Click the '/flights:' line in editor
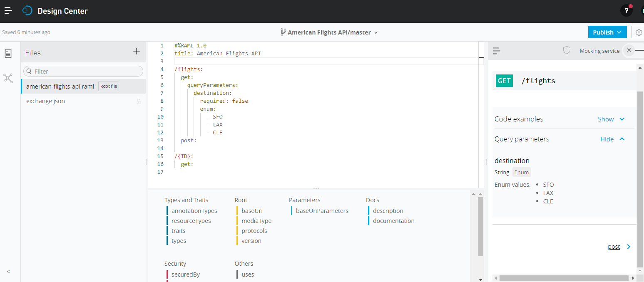This screenshot has width=644, height=282. [x=189, y=69]
